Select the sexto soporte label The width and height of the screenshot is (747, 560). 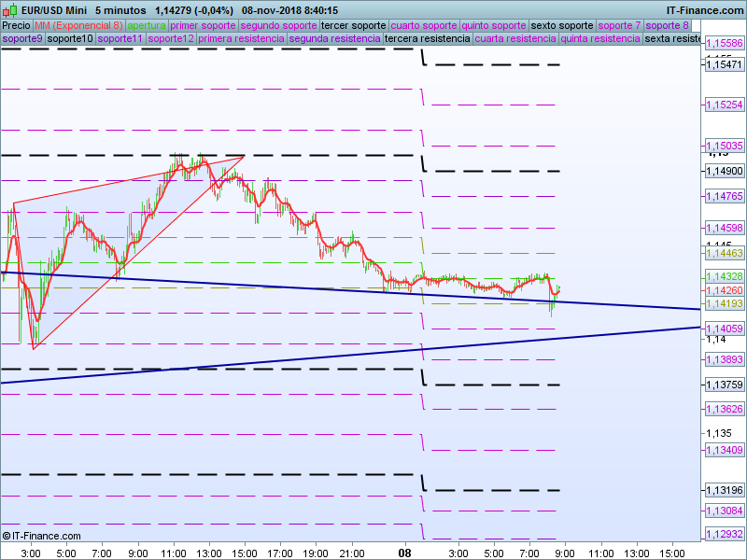click(562, 25)
